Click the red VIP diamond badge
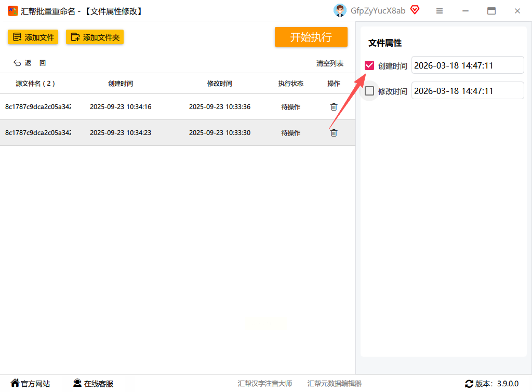The width and height of the screenshot is (532, 392). coord(415,10)
